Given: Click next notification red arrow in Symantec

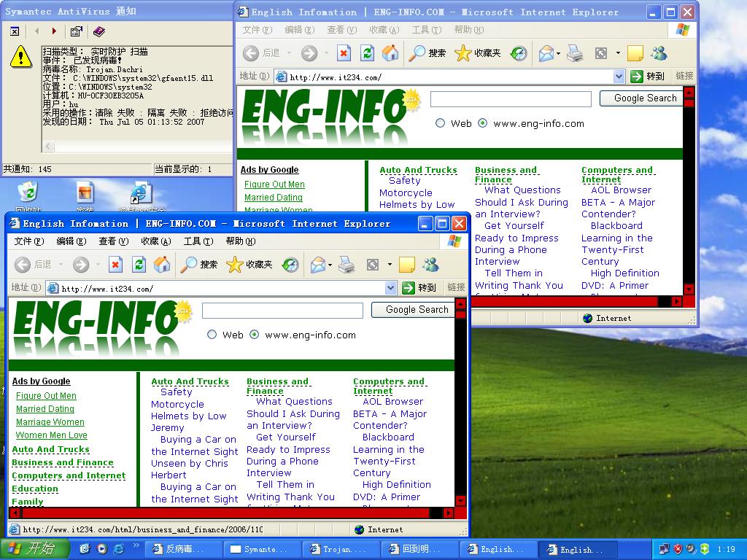Looking at the screenshot, I should tap(54, 31).
